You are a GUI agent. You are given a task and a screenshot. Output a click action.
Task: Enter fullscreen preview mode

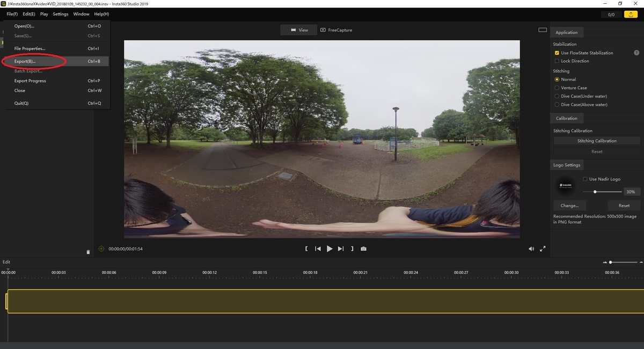(543, 249)
